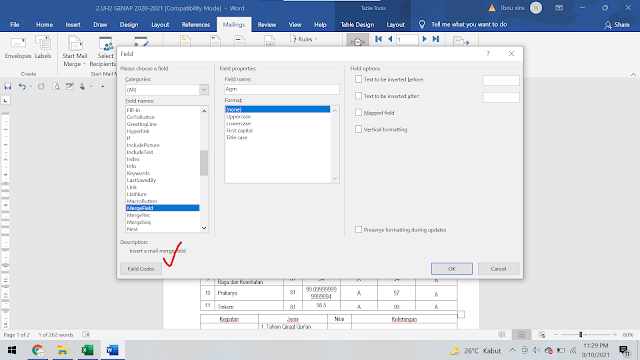The width and height of the screenshot is (640, 360).
Task: Click text box for inserted before
Action: click(x=501, y=80)
